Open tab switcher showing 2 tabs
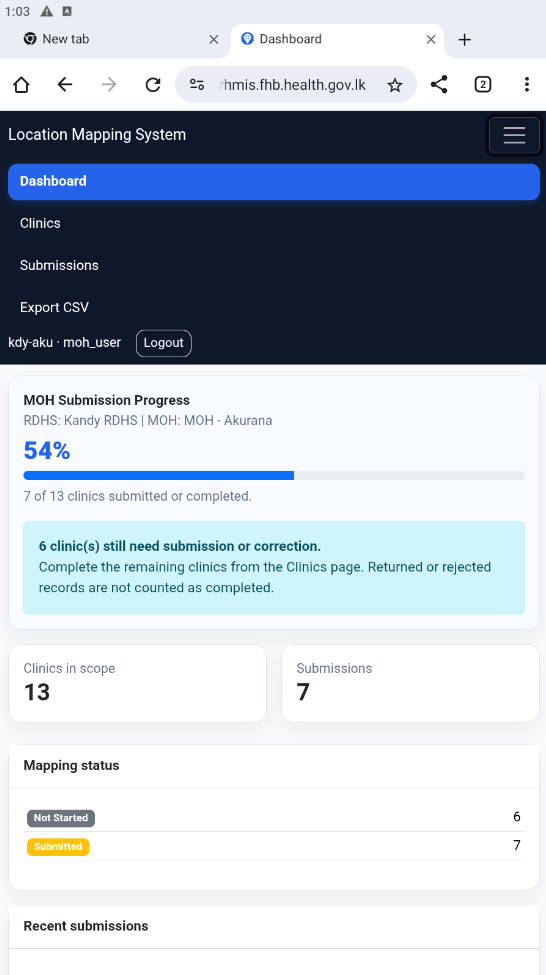Viewport: 546px width, 975px height. 483,85
